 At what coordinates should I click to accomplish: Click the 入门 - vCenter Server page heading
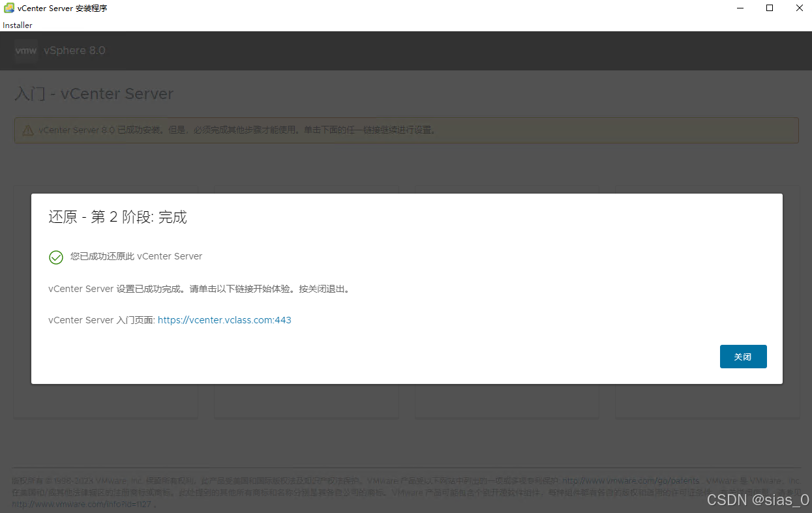(94, 94)
